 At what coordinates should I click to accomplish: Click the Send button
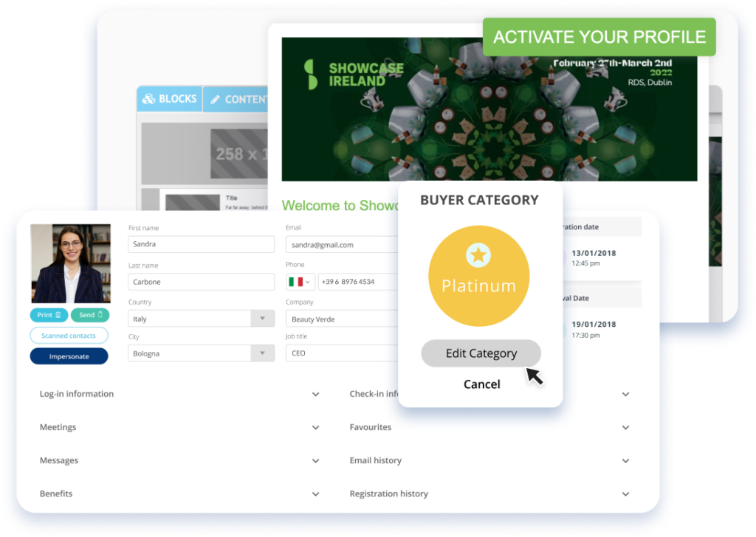point(90,315)
